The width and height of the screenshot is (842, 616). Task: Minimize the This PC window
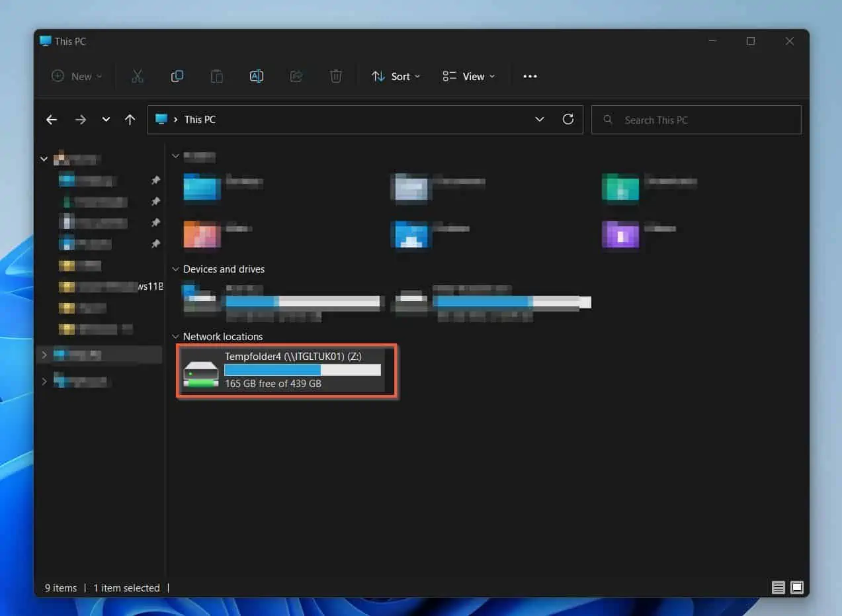pos(712,41)
